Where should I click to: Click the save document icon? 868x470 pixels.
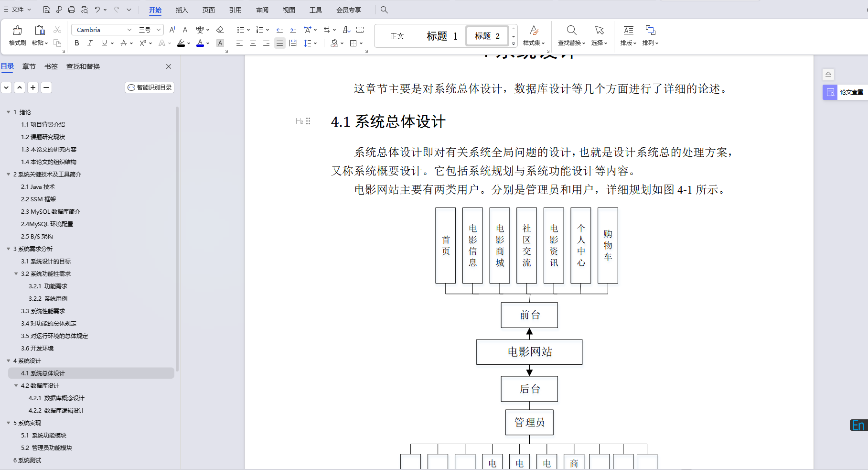(x=46, y=10)
